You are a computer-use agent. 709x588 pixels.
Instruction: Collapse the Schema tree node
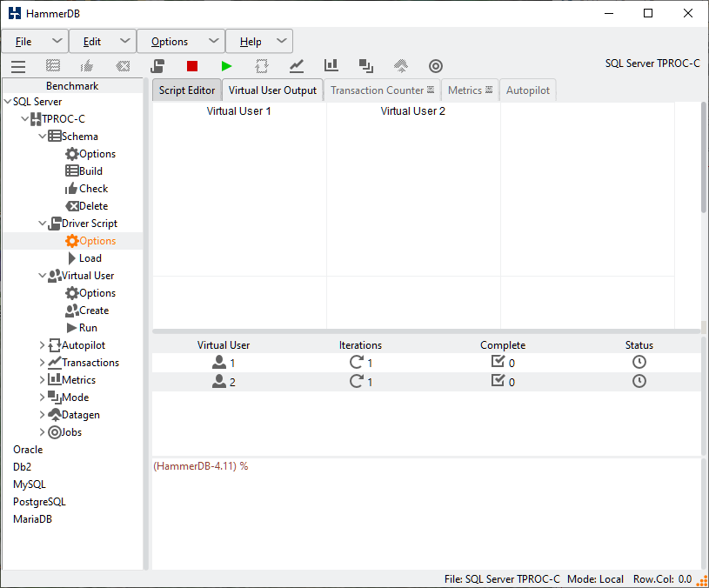[43, 136]
